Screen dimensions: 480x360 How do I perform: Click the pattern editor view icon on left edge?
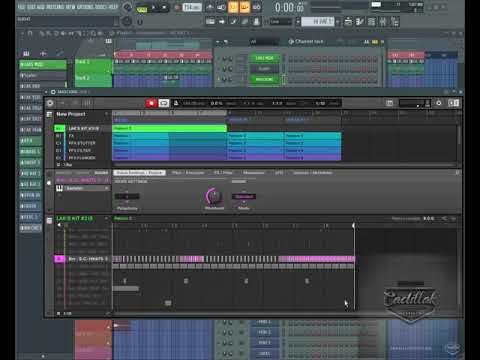coord(49,221)
